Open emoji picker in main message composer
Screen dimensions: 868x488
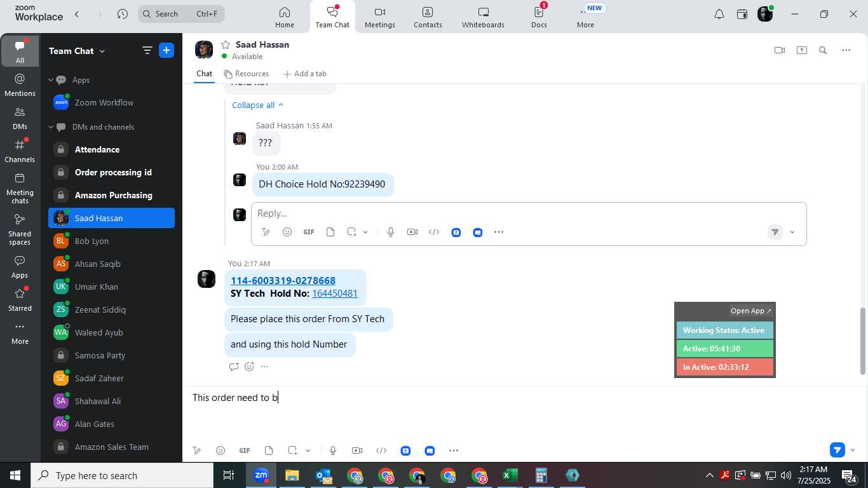point(220,451)
